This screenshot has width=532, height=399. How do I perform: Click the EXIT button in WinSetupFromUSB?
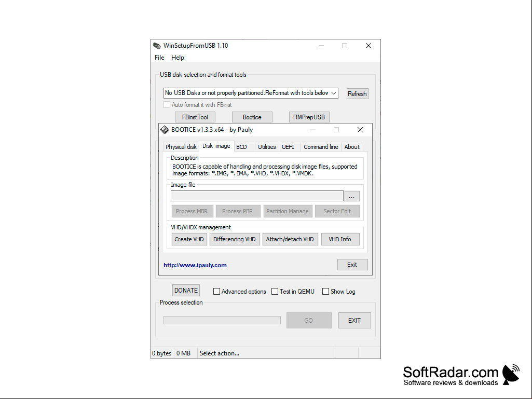tap(354, 320)
